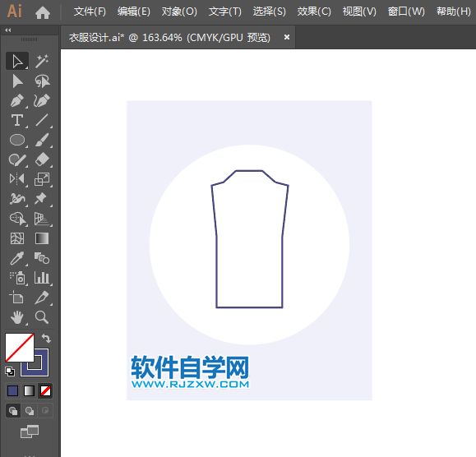Select the Gradient tool
Viewport: 476px width, 457px height.
(x=42, y=238)
